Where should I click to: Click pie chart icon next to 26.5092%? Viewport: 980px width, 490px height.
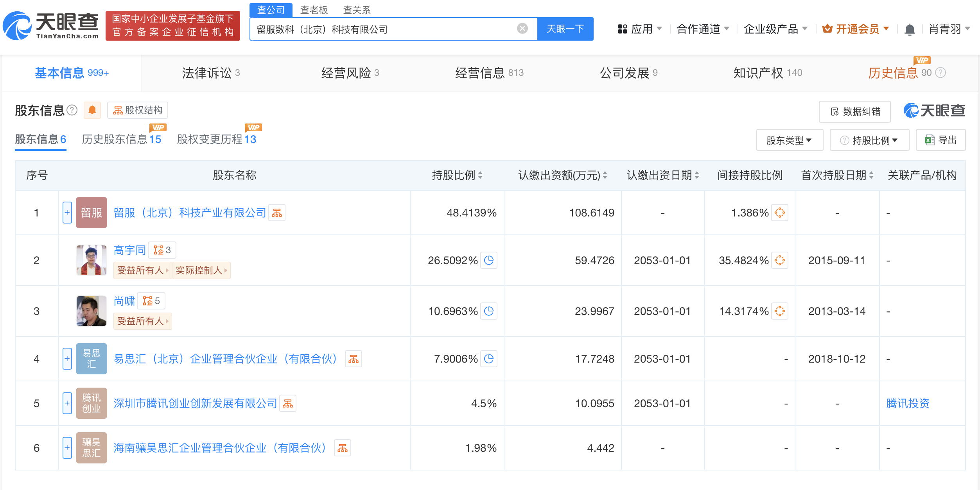(489, 260)
